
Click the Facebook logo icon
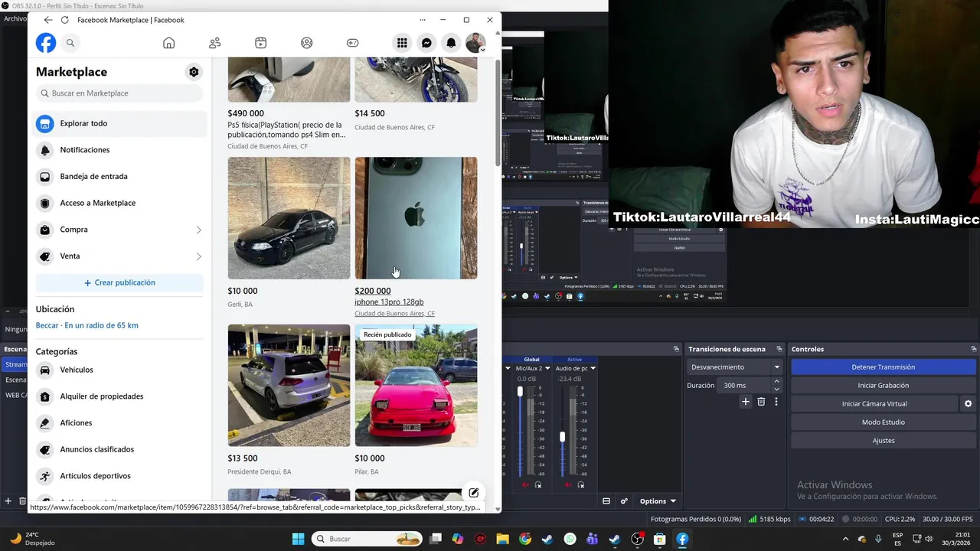[46, 43]
